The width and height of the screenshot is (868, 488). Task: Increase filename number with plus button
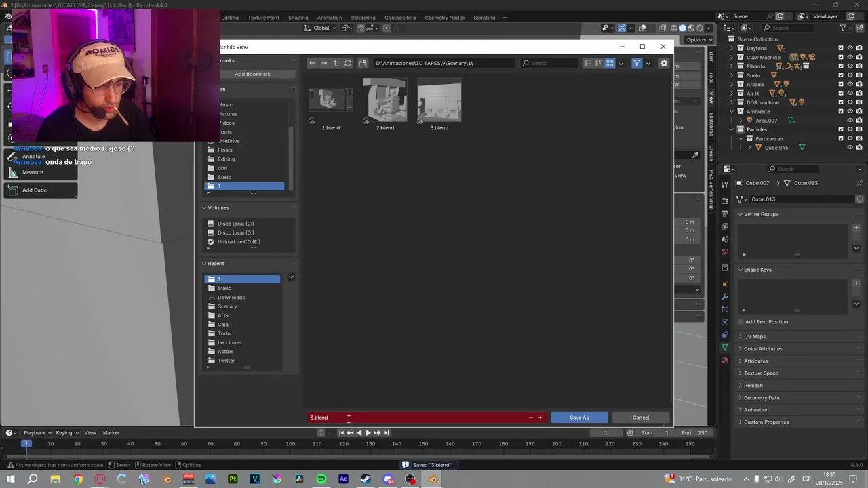click(540, 418)
